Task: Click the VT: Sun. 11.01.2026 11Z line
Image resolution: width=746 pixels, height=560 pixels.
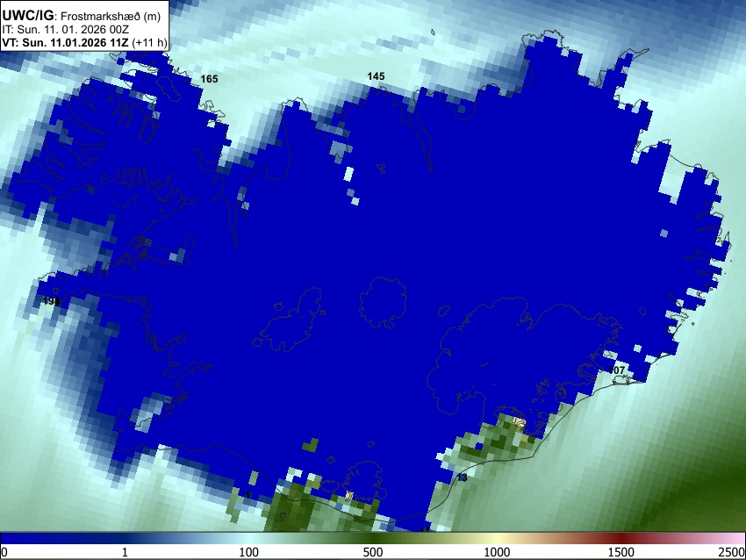Action: 84,42
